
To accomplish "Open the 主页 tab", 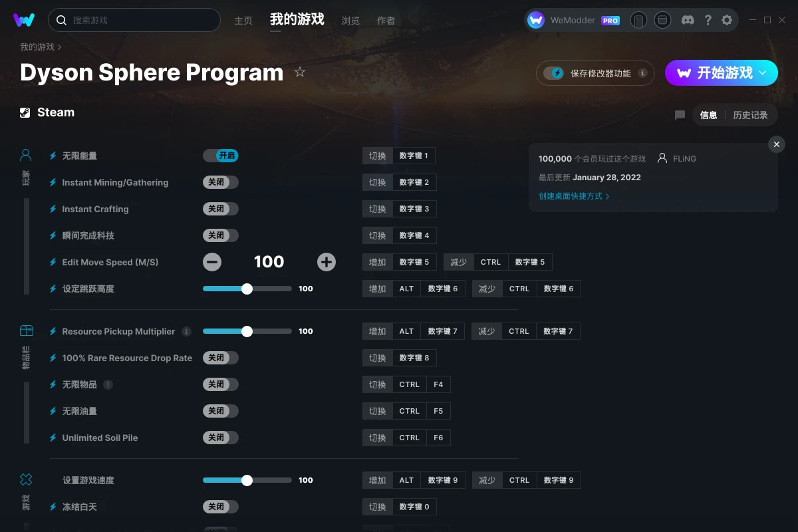I will pyautogui.click(x=243, y=21).
